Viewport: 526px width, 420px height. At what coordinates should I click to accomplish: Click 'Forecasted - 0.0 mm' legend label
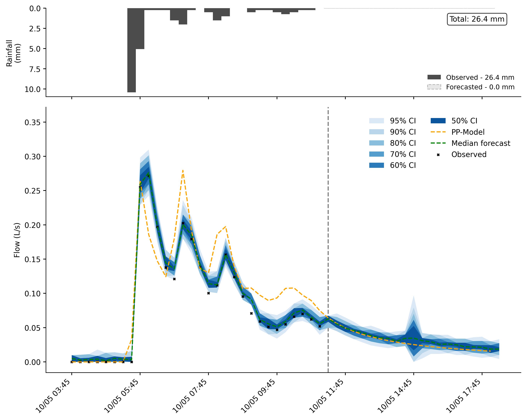coord(480,87)
